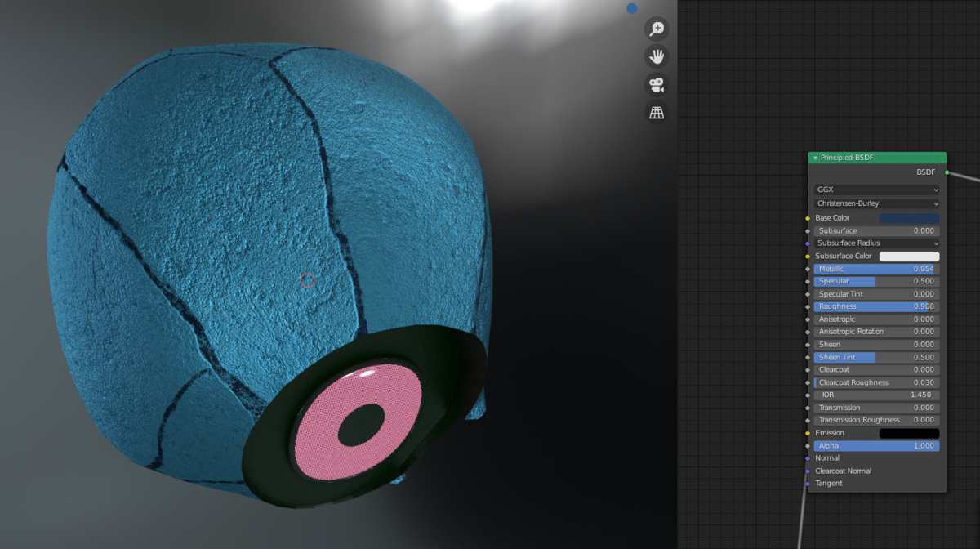Click the Clearcoat Roughness slider
Viewport: 980px width, 549px height.
pyautogui.click(x=877, y=382)
